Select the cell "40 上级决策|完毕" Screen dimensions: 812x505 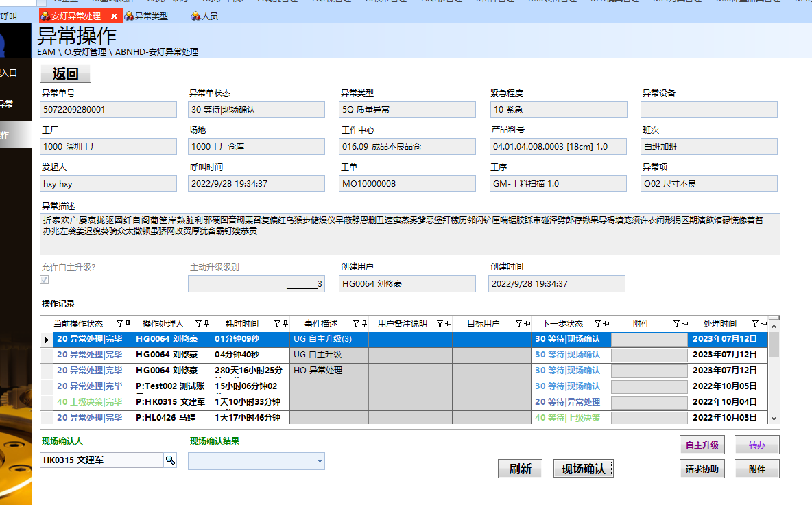tap(92, 402)
